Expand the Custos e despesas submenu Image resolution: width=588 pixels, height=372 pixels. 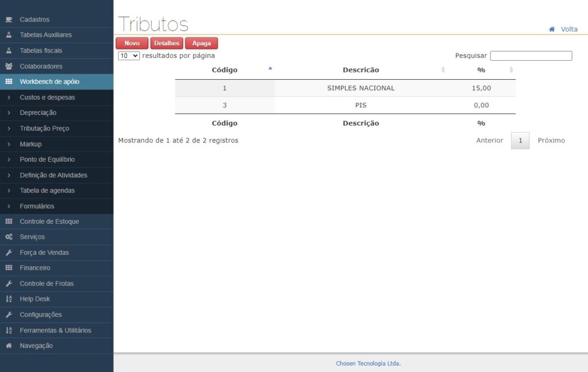click(x=47, y=98)
